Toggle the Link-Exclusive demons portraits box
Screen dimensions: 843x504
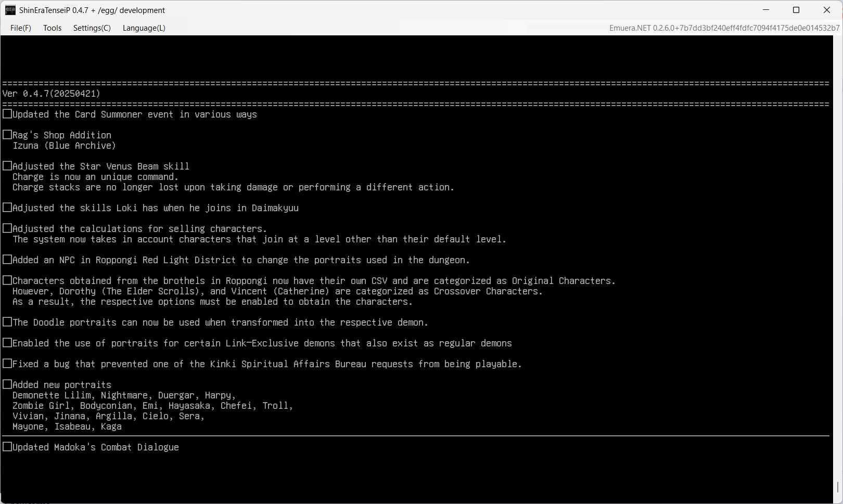(x=7, y=343)
